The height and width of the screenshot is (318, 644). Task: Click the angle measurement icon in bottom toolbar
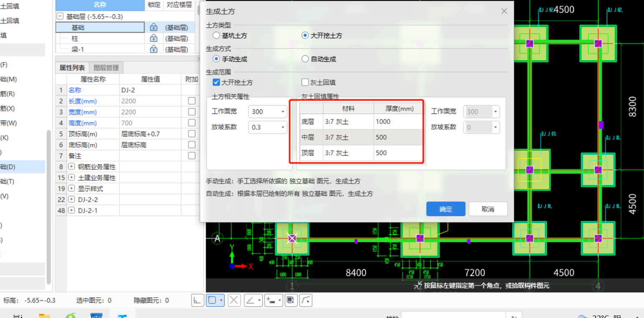point(250,300)
